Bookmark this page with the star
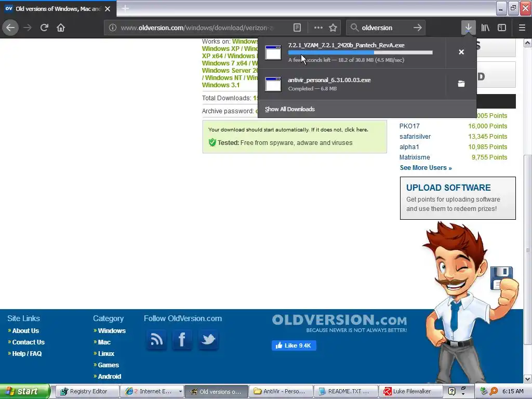Screen dimensions: 532x399 (333, 28)
